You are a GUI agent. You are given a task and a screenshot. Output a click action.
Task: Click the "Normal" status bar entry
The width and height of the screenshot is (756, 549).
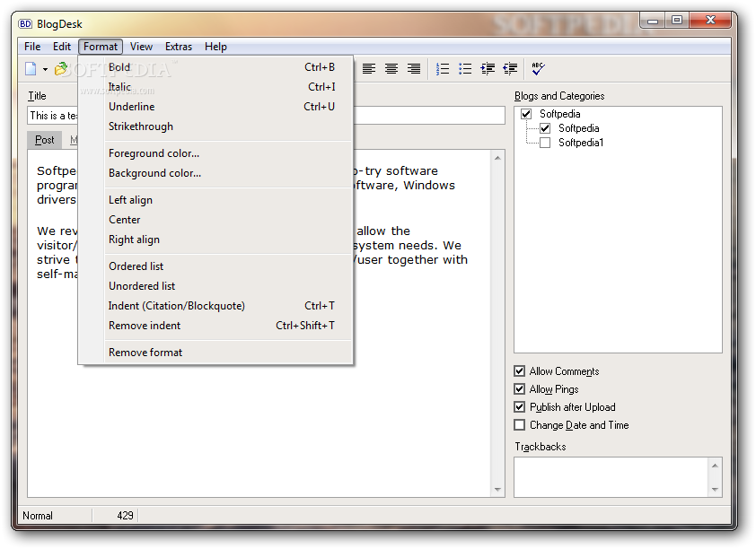[38, 516]
